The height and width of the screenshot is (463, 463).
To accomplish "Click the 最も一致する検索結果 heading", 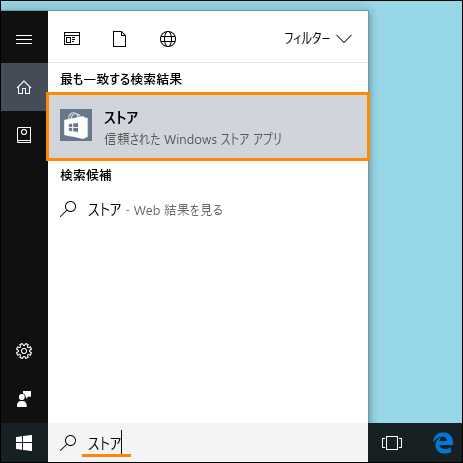I will click(121, 79).
